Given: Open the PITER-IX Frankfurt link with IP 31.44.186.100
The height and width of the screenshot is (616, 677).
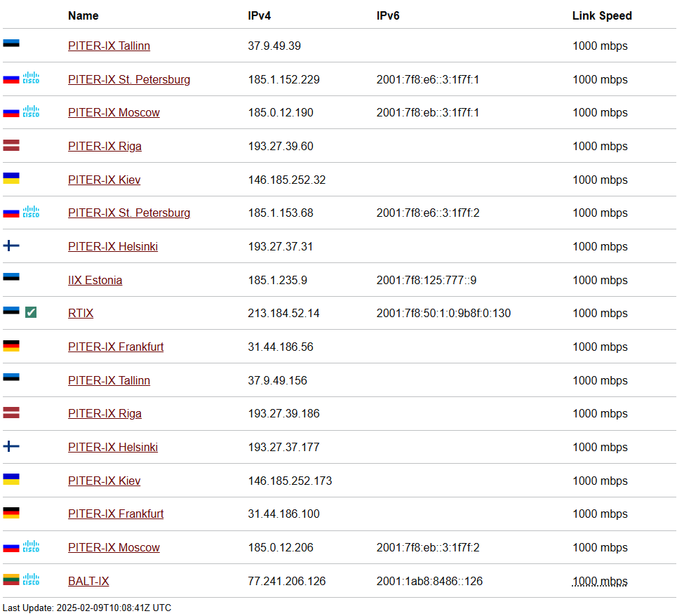Looking at the screenshot, I should click(116, 514).
